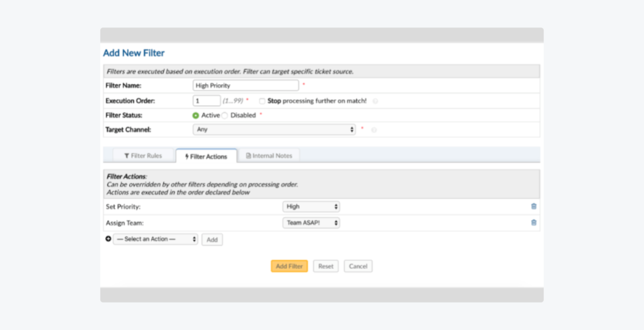Image resolution: width=644 pixels, height=330 pixels.
Task: Switch to the Filter Rules tab
Action: click(143, 156)
